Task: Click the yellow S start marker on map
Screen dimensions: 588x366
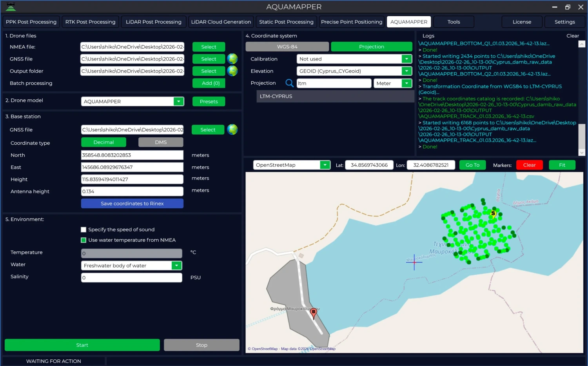Action: 493,214
